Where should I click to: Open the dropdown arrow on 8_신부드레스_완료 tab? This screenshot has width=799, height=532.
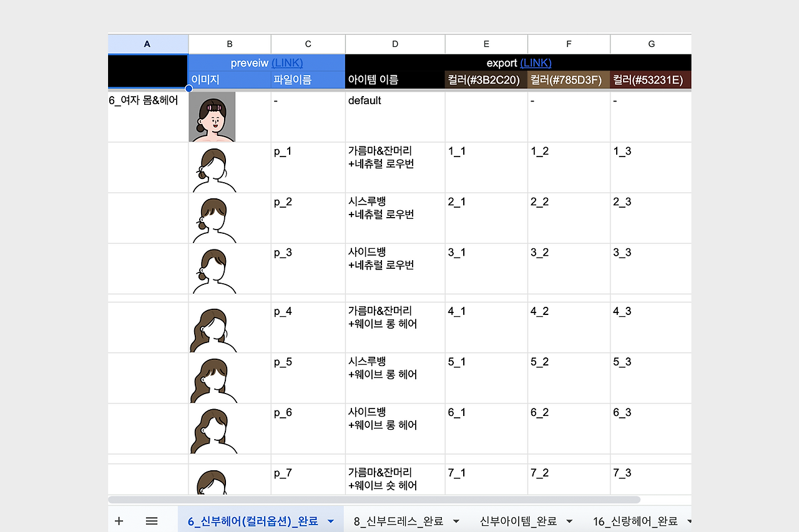click(x=455, y=521)
